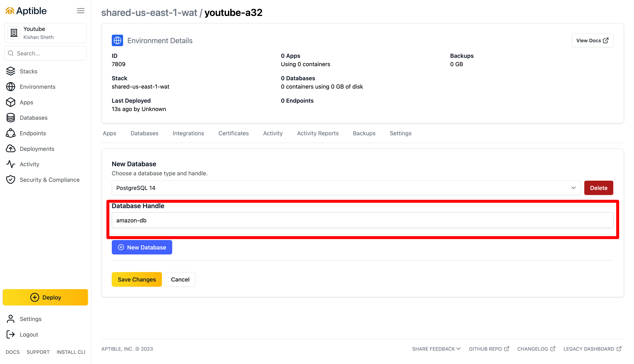634x364 pixels.
Task: Open the Youtube organization selector
Action: click(x=45, y=33)
